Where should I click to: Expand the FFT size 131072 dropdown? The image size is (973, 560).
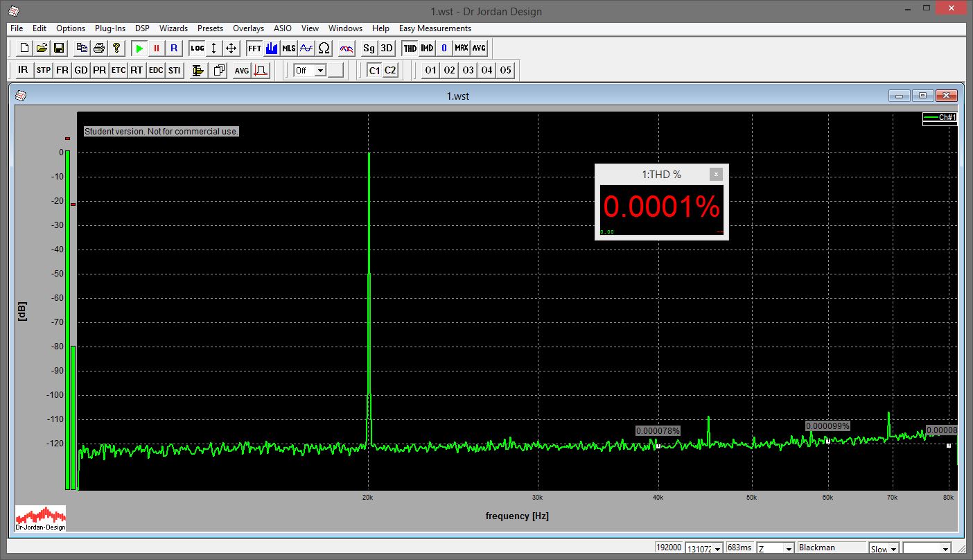[718, 548]
